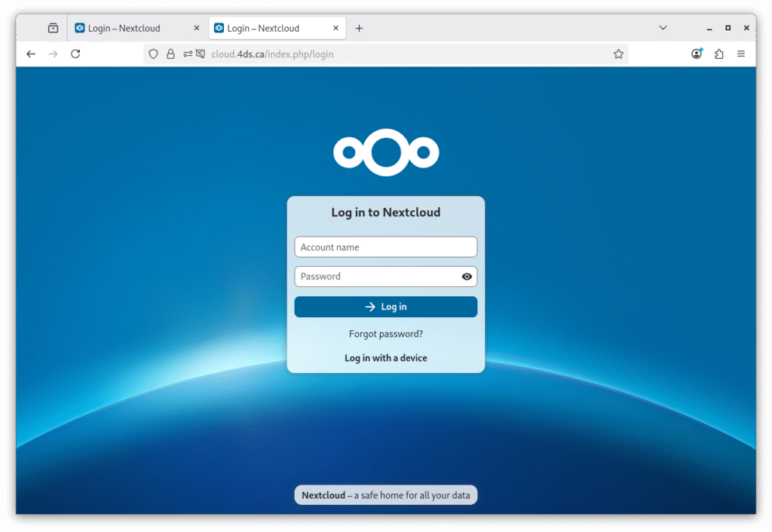Bookmark this page with the star icon

pos(618,54)
